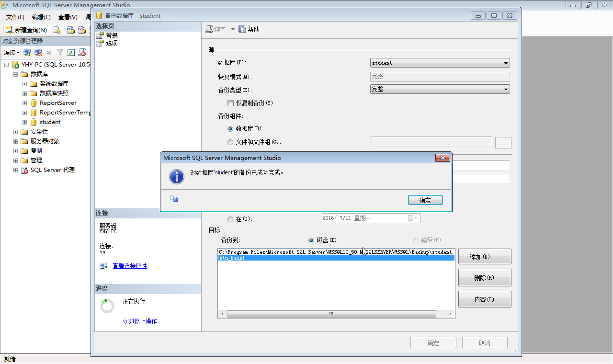613x364 pixels.
Task: Open the 脚本 dropdown arrow in dialog toolbar
Action: pos(233,29)
